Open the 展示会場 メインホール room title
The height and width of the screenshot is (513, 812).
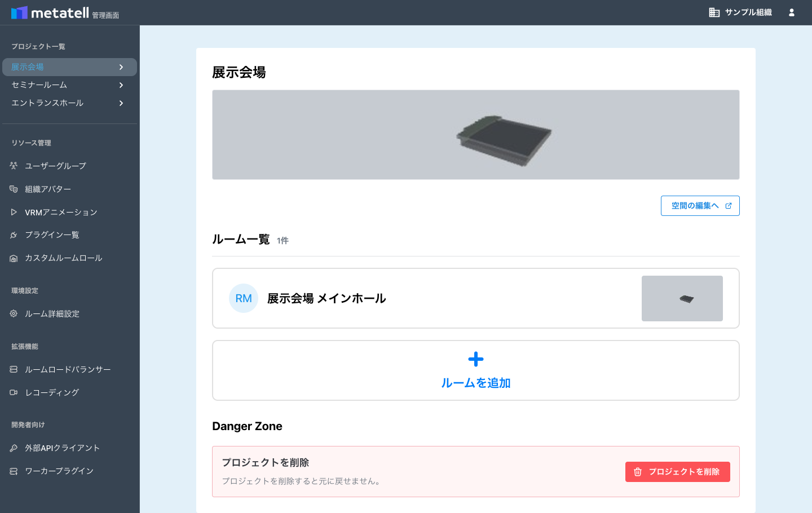tap(326, 298)
